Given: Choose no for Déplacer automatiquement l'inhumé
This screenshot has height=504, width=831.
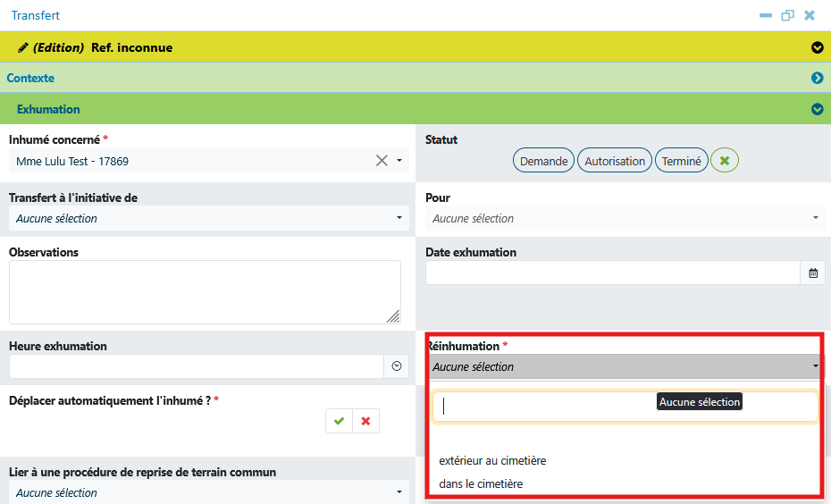Looking at the screenshot, I should coord(365,421).
